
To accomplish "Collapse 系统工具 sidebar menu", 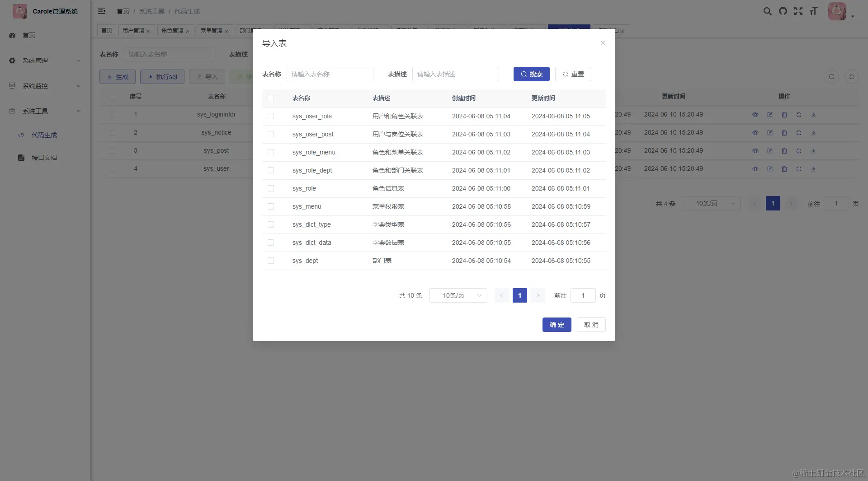I will pyautogui.click(x=45, y=111).
